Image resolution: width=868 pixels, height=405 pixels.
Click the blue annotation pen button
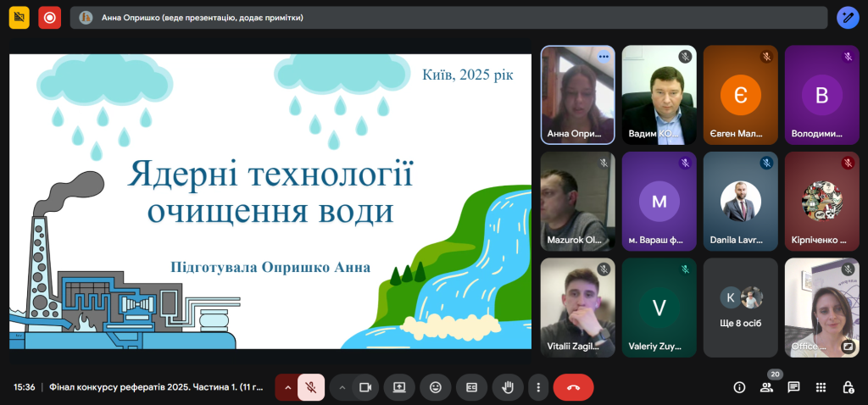click(848, 17)
